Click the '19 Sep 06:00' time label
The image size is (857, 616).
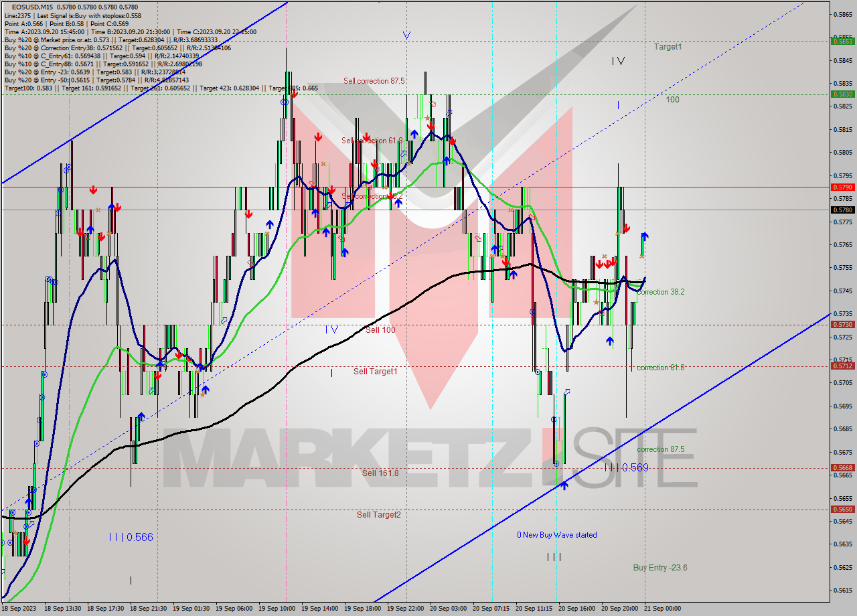pos(234,609)
